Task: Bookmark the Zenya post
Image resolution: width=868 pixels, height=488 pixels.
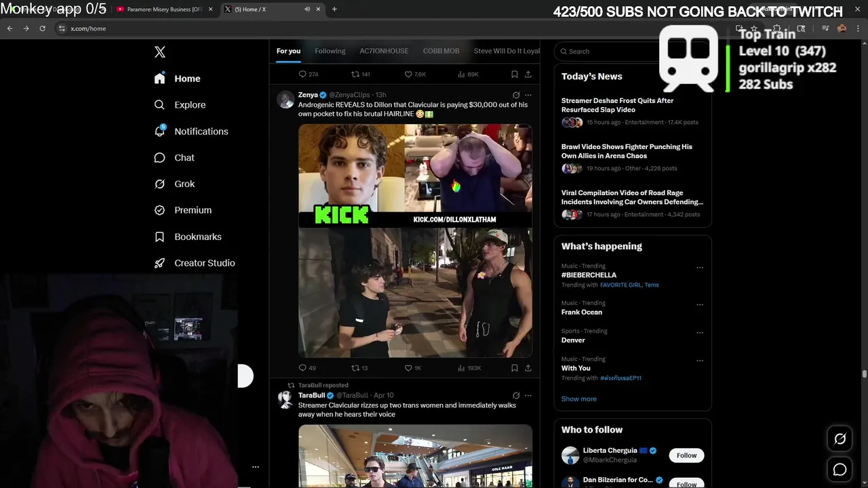Action: click(515, 368)
